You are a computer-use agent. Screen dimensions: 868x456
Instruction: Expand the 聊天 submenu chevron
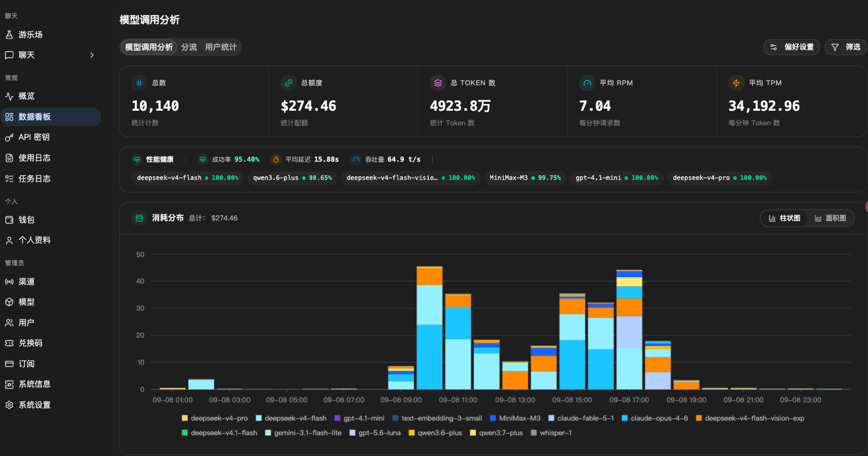click(x=92, y=55)
